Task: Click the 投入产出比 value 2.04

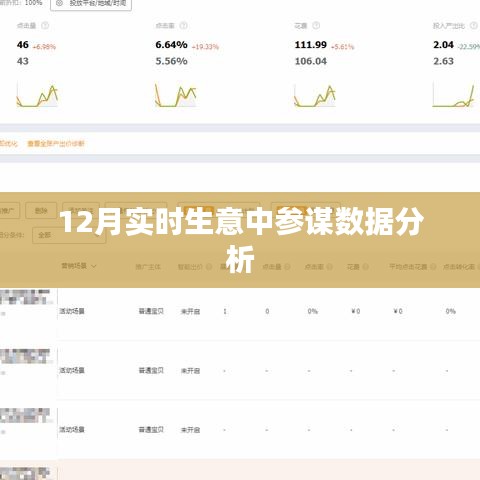Action: pos(443,45)
